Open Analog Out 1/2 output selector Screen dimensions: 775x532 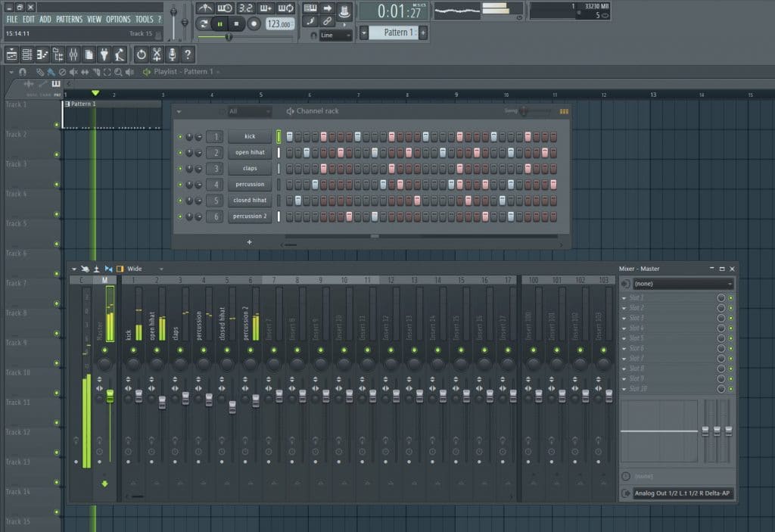tap(682, 493)
